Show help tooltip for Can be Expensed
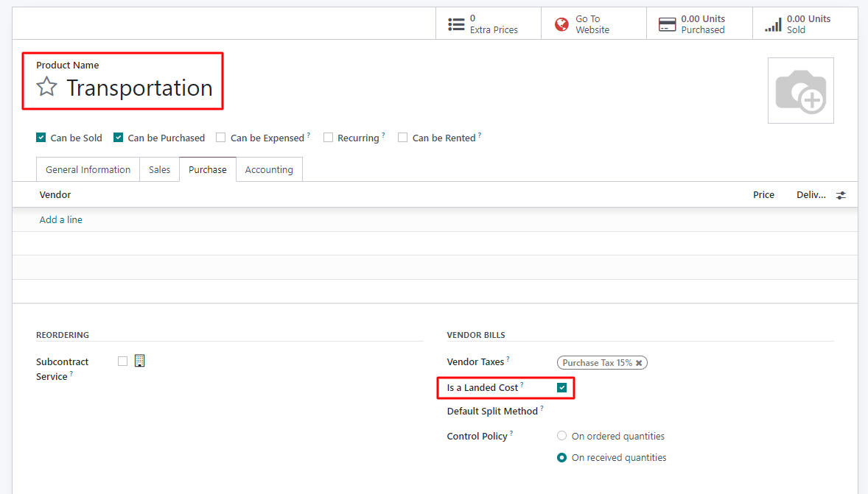 (x=308, y=135)
